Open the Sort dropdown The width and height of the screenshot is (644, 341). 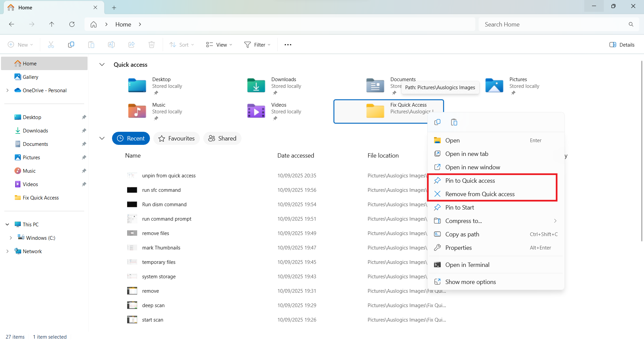tap(181, 44)
